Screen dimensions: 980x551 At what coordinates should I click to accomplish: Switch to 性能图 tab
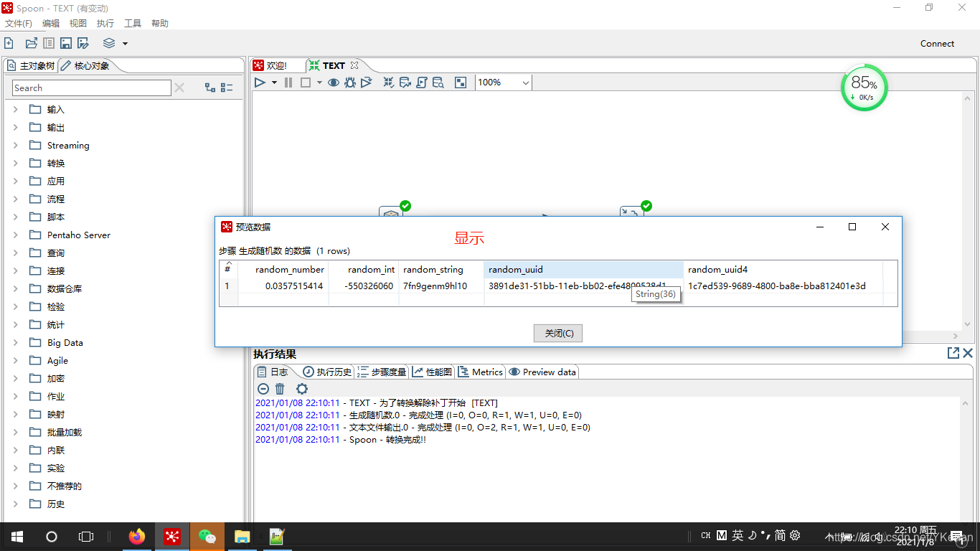click(x=433, y=372)
